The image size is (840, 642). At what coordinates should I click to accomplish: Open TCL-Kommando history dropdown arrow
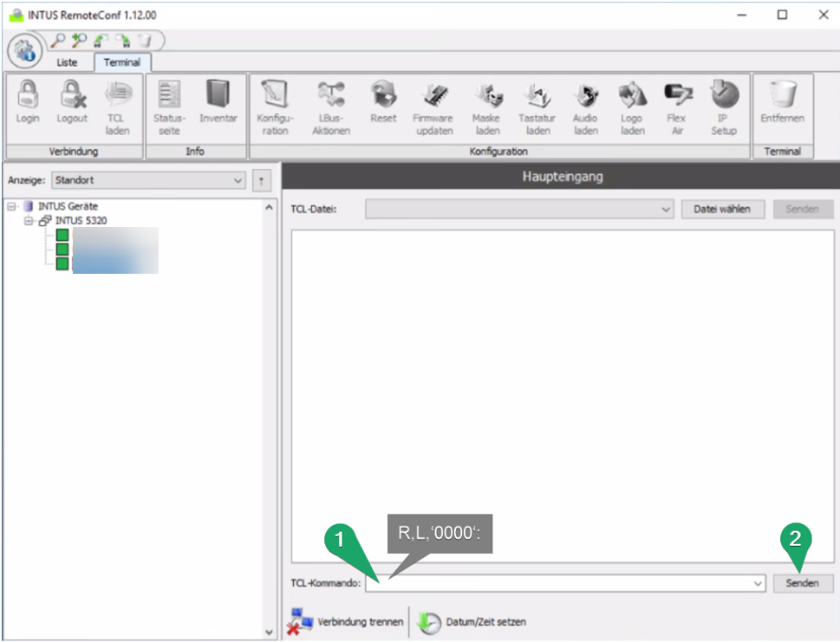759,583
